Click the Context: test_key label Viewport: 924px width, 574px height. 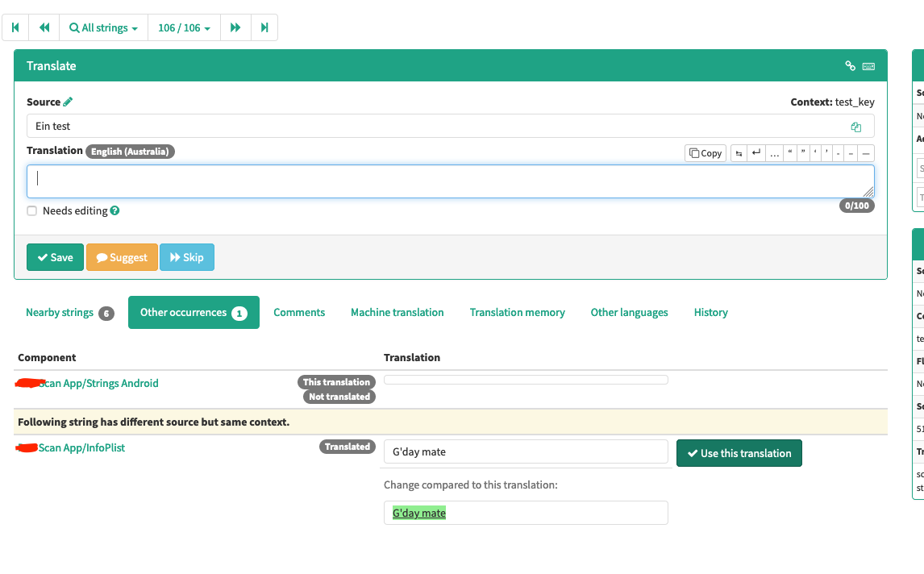pos(832,102)
